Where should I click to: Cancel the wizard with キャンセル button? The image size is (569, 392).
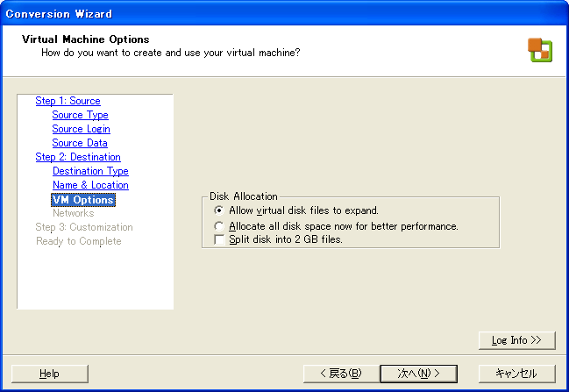pyautogui.click(x=517, y=374)
